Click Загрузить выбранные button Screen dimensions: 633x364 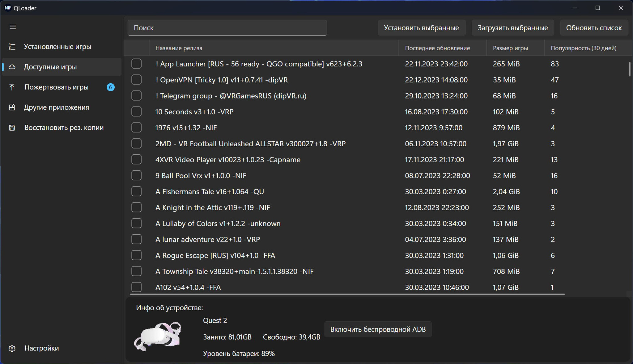point(513,28)
